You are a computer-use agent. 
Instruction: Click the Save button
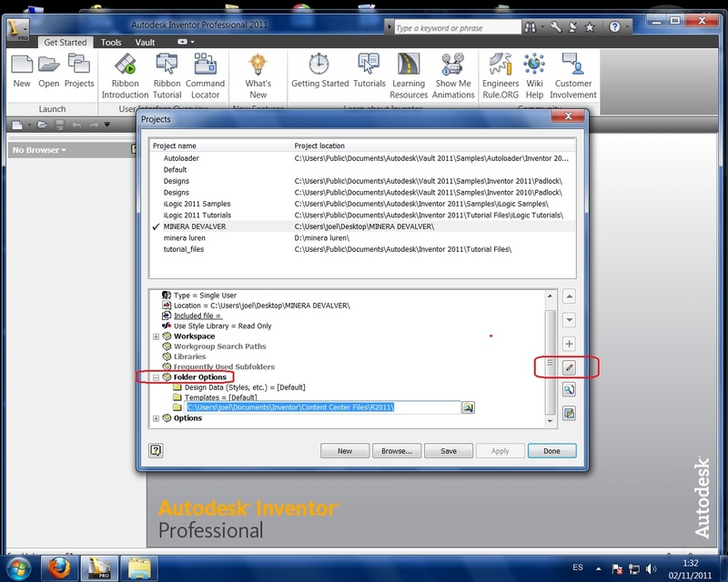point(449,451)
